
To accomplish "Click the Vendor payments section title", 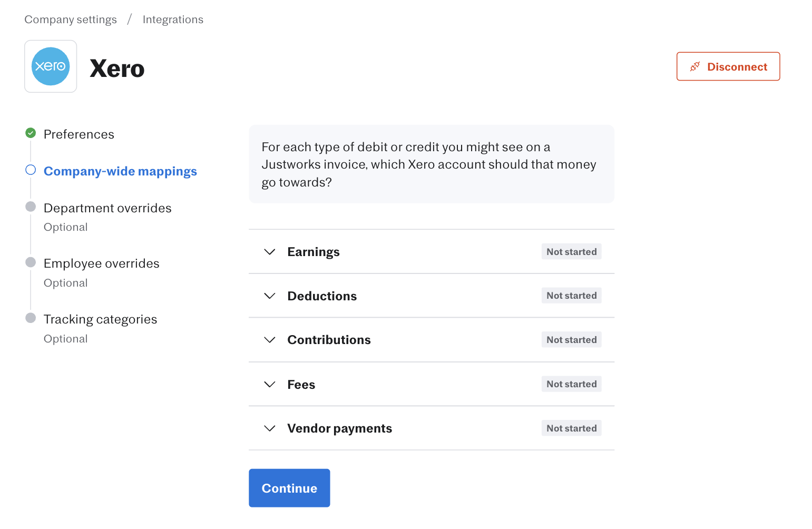I will coord(339,428).
